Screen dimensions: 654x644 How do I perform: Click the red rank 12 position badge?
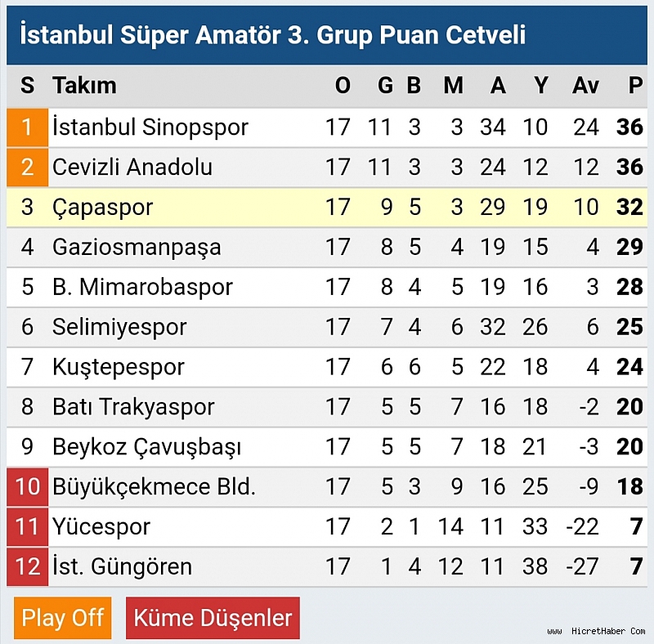[x=27, y=566]
